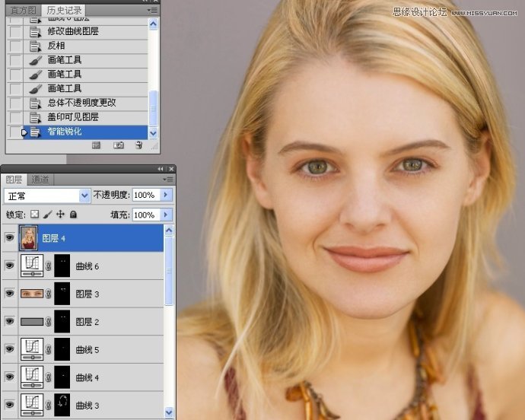Click 图层 2 gray fill thumbnail

[32, 322]
